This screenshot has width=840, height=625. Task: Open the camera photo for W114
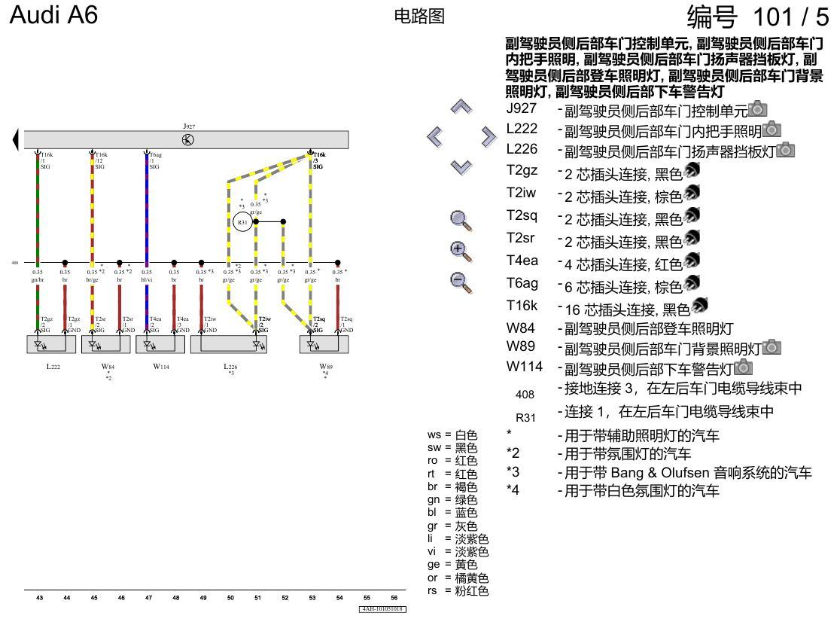click(744, 367)
